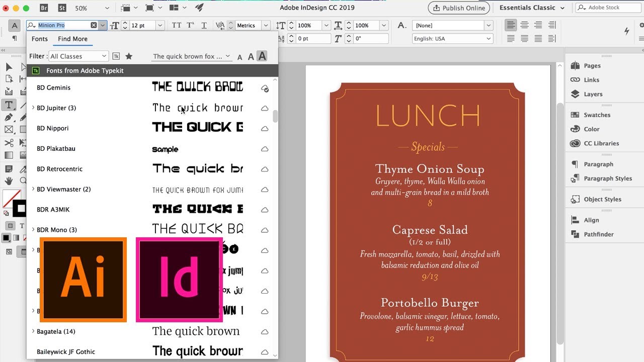Select the Selection tool arrow
This screenshot has height=362, width=644.
click(9, 67)
